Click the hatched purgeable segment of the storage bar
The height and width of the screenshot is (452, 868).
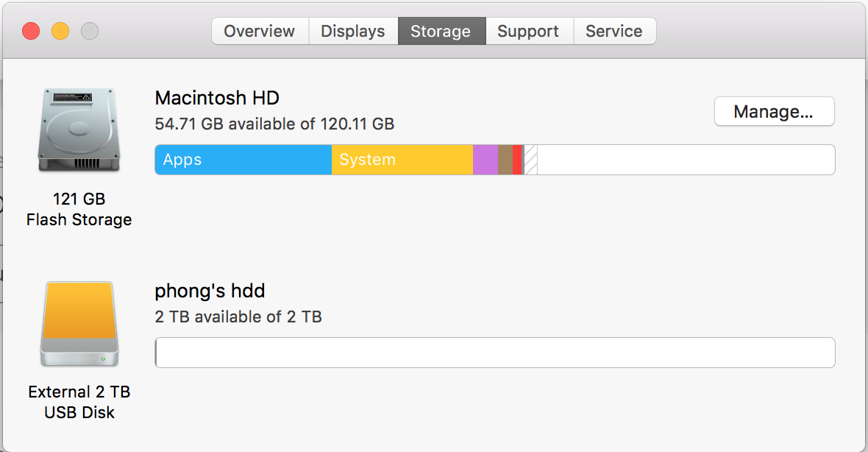(530, 160)
